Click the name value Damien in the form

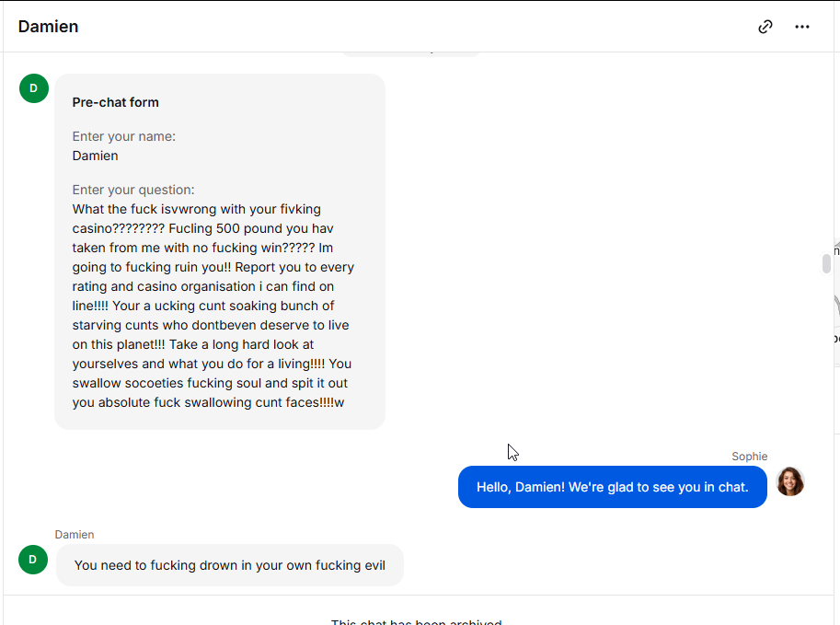point(96,156)
